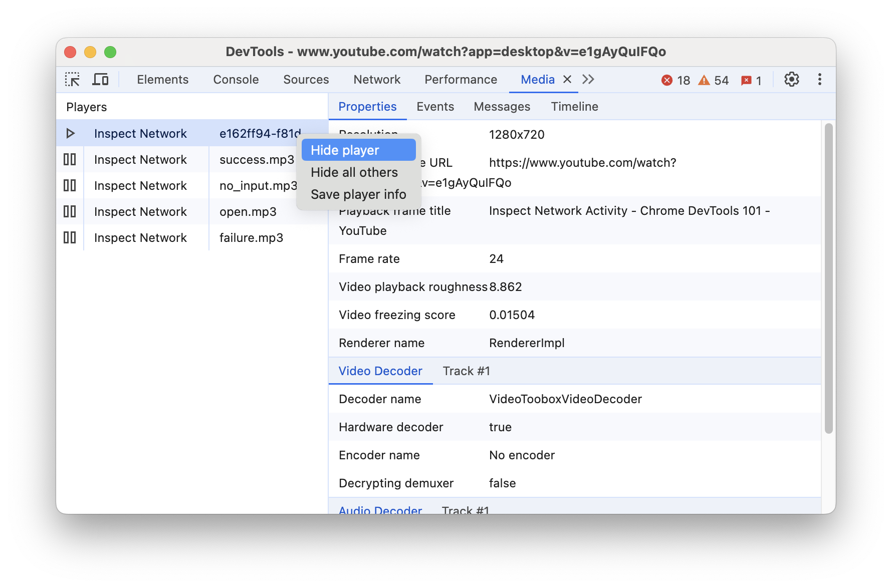The height and width of the screenshot is (588, 892).
Task: Play the e162ff94-f81d player
Action: coord(70,133)
